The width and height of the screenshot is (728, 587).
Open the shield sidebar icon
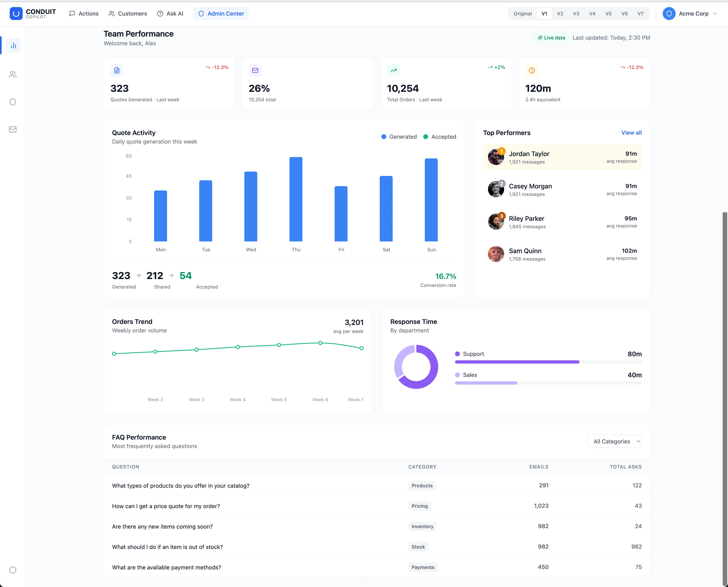click(13, 102)
